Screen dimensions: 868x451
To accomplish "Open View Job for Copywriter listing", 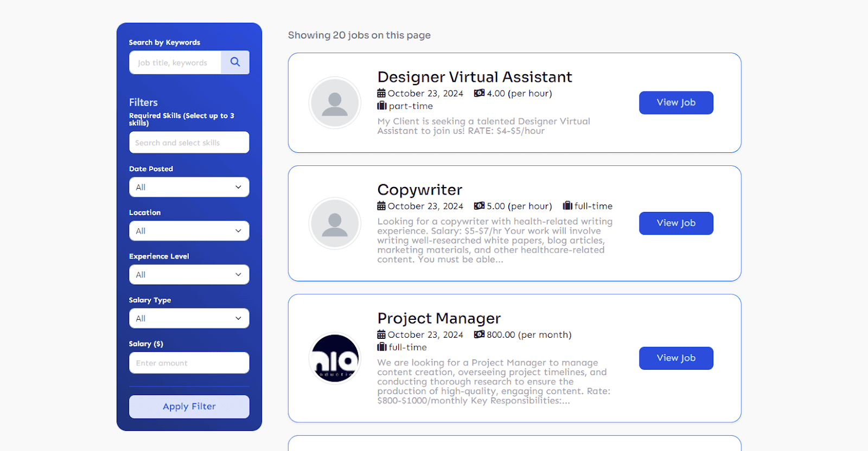I will (676, 223).
